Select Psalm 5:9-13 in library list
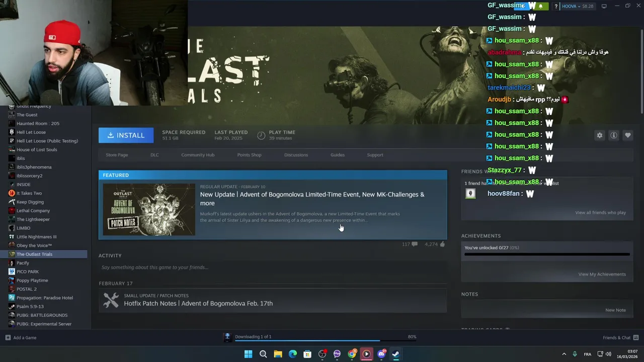Screen dimensions: 644x362 click(x=30, y=306)
